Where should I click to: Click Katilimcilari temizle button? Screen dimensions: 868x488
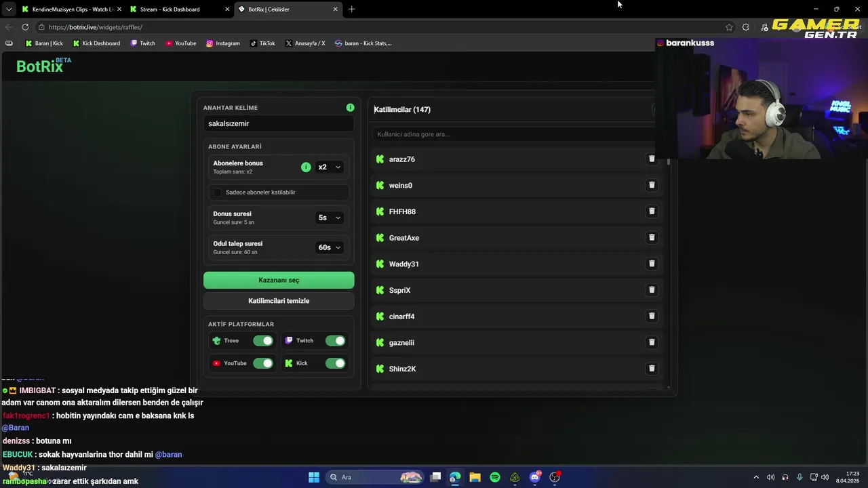click(279, 301)
